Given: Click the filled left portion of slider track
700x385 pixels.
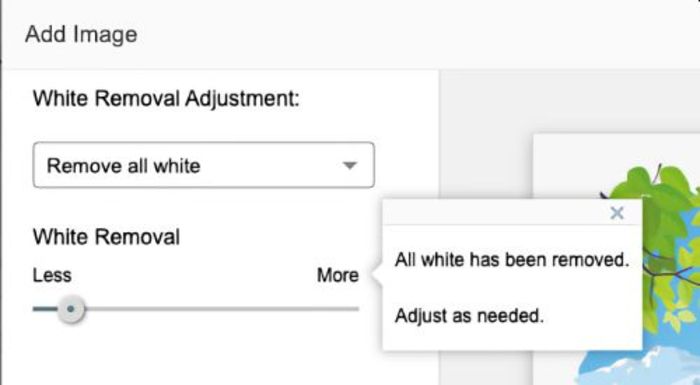Looking at the screenshot, I should (x=45, y=309).
